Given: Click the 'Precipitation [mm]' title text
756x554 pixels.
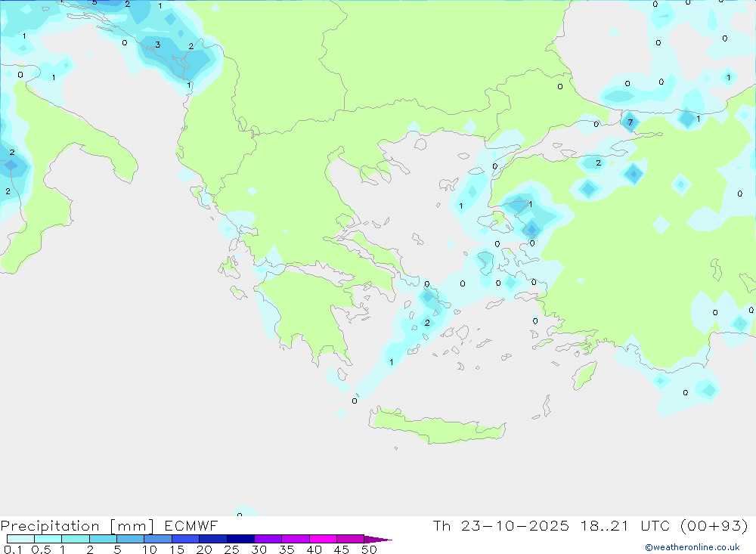Looking at the screenshot, I should [x=77, y=526].
